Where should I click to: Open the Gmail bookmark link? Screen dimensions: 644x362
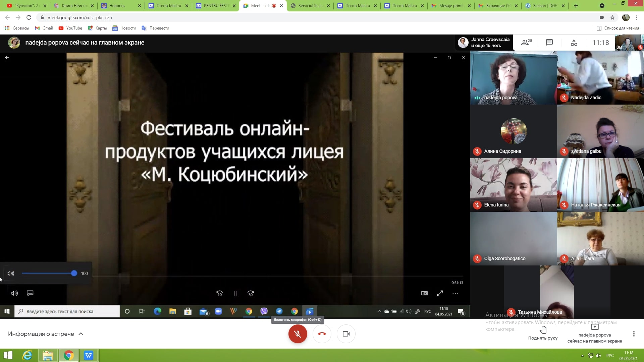coord(44,28)
